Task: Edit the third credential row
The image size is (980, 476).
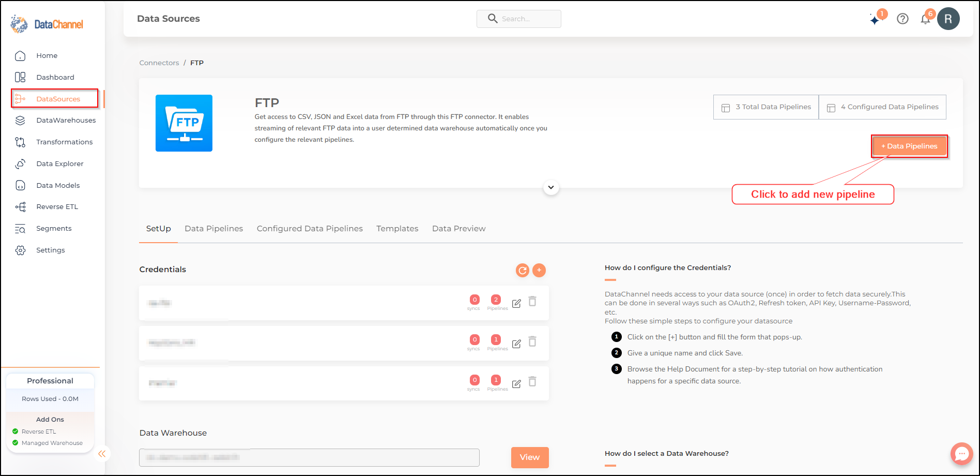Action: (x=516, y=384)
